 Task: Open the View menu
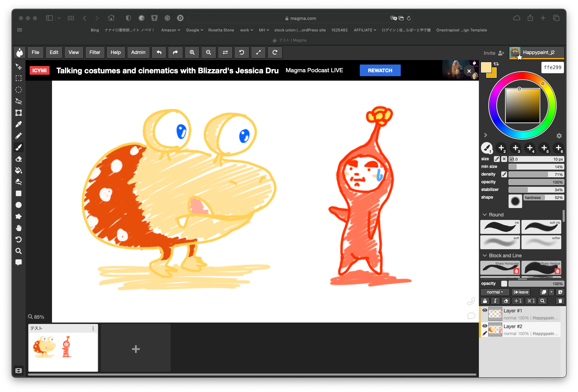coord(74,52)
